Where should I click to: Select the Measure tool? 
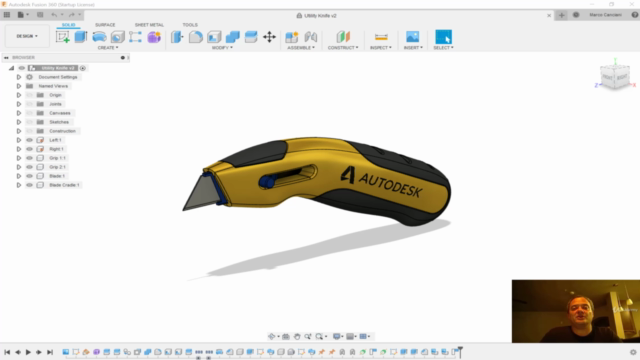[x=381, y=37]
